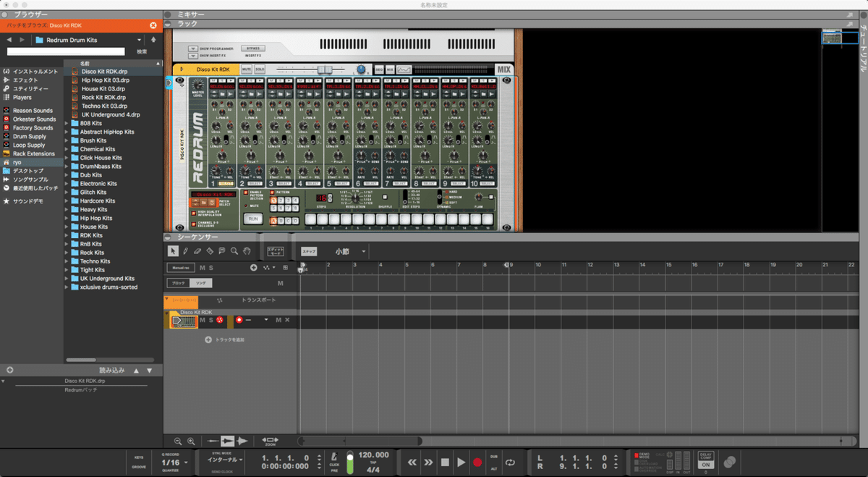Click the Manual rec button
868x477 pixels.
tap(181, 268)
